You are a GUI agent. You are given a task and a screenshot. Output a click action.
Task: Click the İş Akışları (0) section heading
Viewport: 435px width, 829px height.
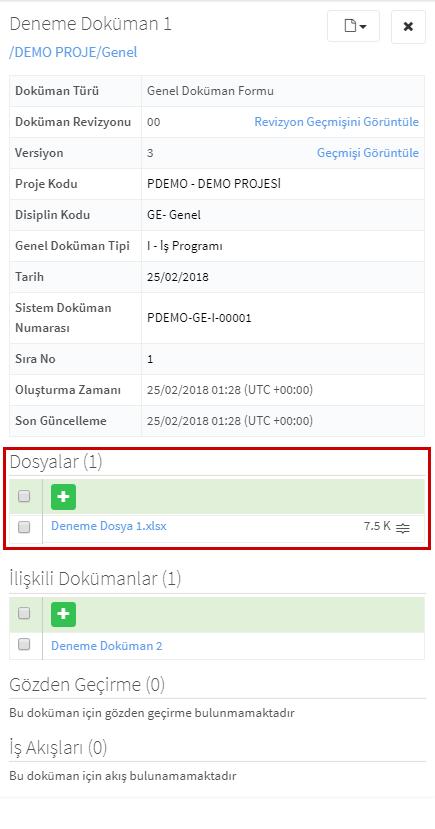pos(58,748)
